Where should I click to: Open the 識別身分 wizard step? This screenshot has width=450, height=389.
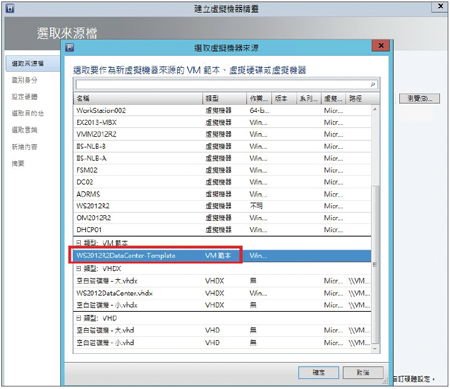24,80
